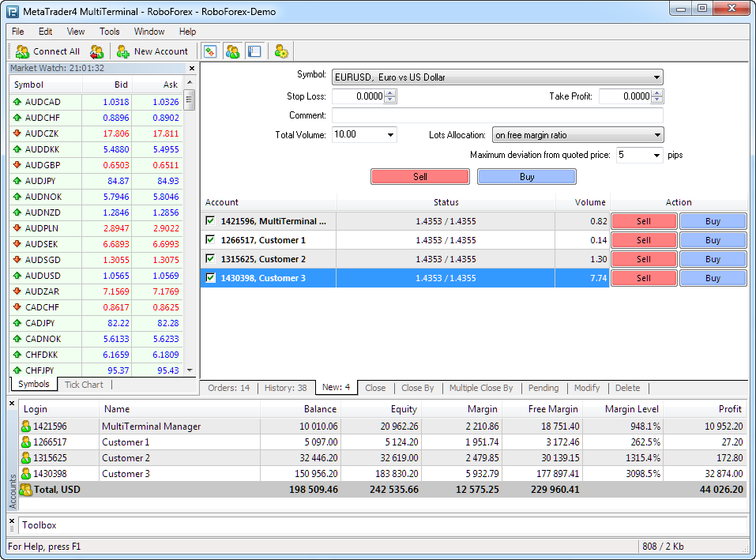Click the Disconnect All accounts icon

(x=96, y=51)
